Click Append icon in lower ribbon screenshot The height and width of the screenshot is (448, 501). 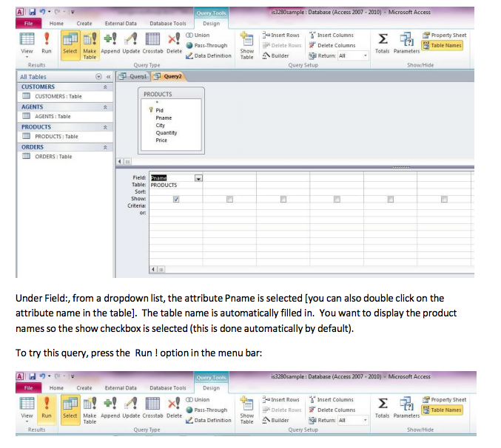(110, 404)
